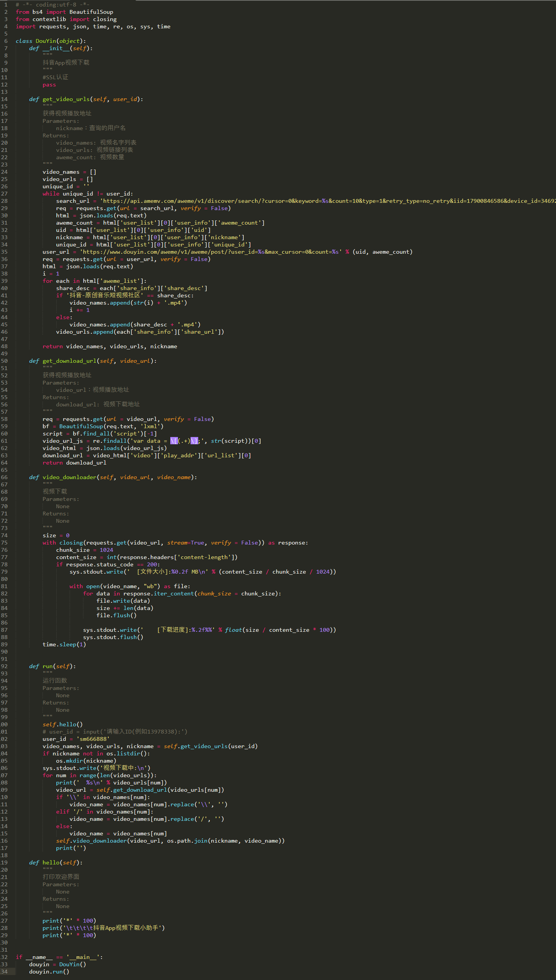Click the 1024 value assigned to chunk_size
Viewport: 556px width, 980px height.
[106, 550]
